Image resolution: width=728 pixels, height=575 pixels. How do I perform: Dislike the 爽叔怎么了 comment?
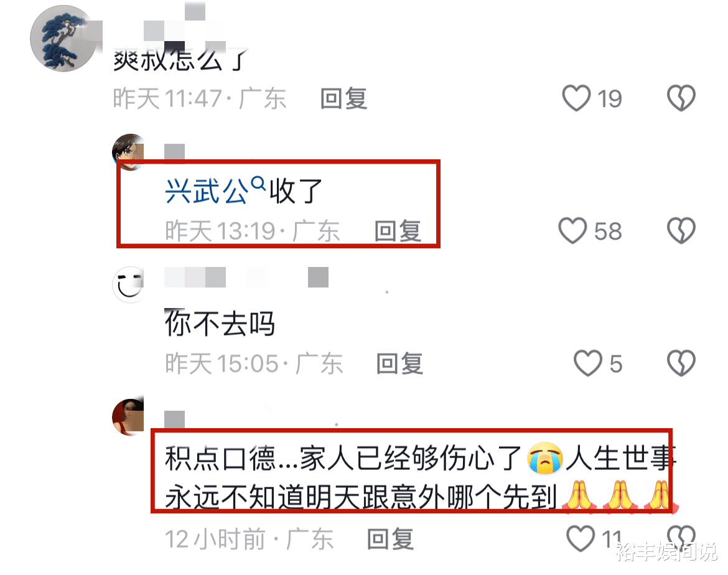tap(681, 98)
